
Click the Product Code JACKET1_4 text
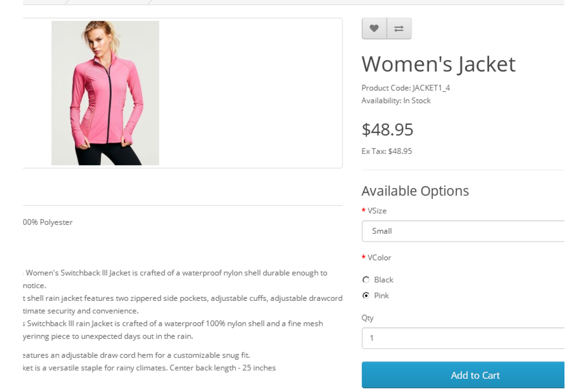click(x=406, y=88)
